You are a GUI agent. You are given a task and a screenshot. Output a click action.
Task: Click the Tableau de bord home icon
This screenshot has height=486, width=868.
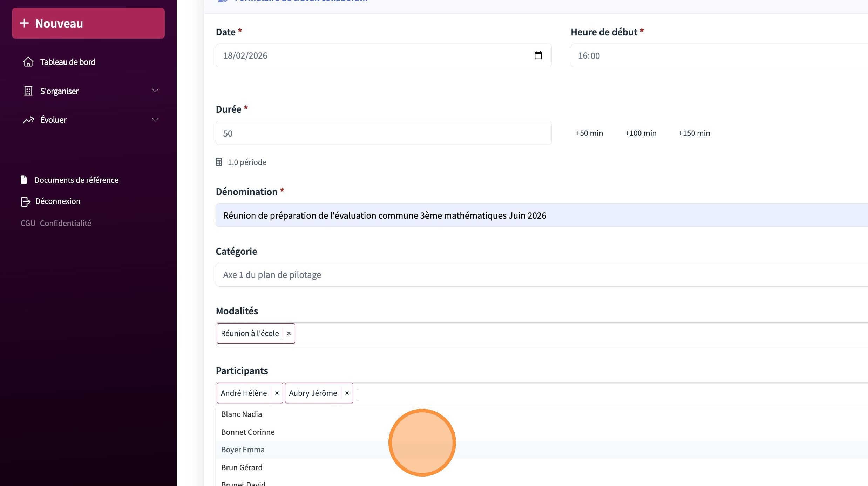point(28,62)
